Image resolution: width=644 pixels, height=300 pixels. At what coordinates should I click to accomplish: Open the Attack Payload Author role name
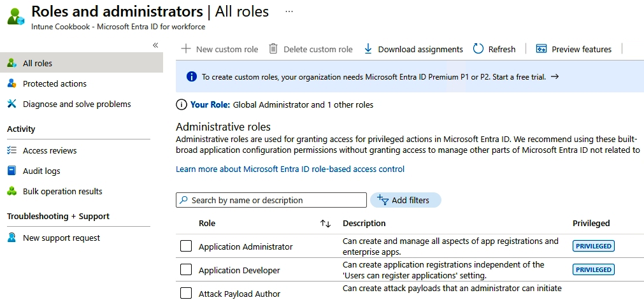click(240, 294)
